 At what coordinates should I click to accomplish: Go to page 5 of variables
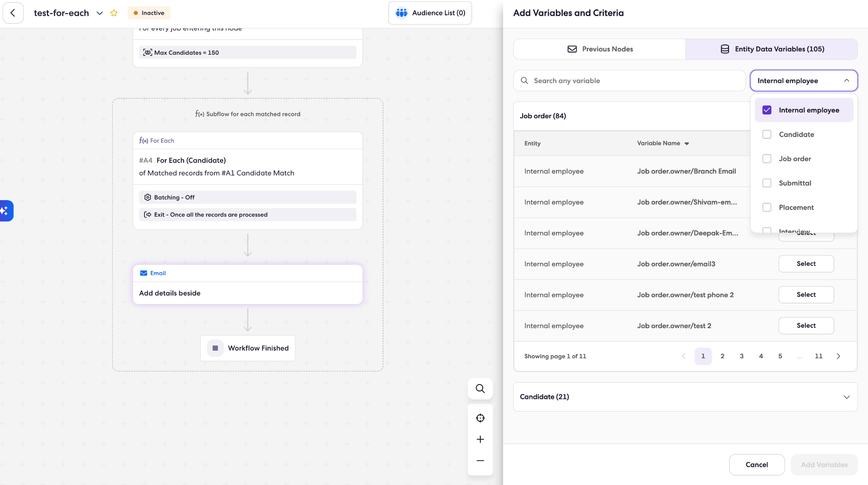point(780,356)
